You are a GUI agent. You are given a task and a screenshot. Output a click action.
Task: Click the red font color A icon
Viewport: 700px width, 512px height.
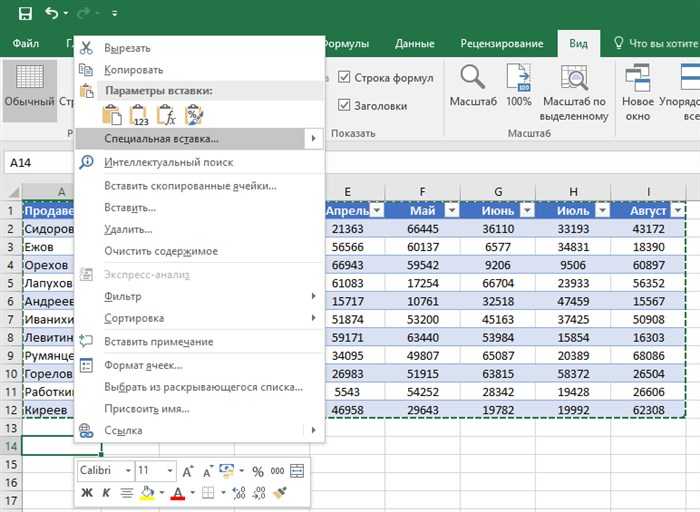[178, 493]
